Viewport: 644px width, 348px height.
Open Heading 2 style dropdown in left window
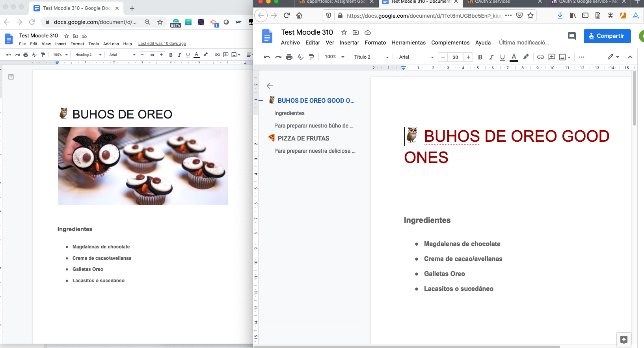88,55
